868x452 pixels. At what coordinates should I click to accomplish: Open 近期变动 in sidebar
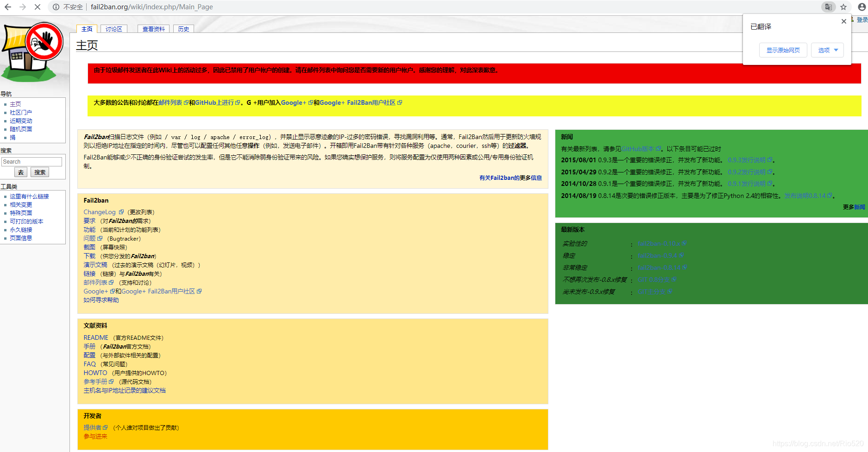point(21,121)
